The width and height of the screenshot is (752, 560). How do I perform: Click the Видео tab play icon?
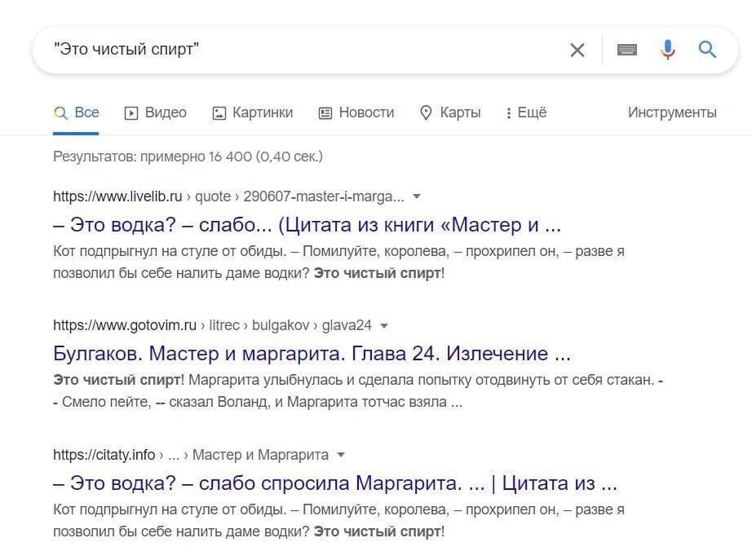click(131, 113)
